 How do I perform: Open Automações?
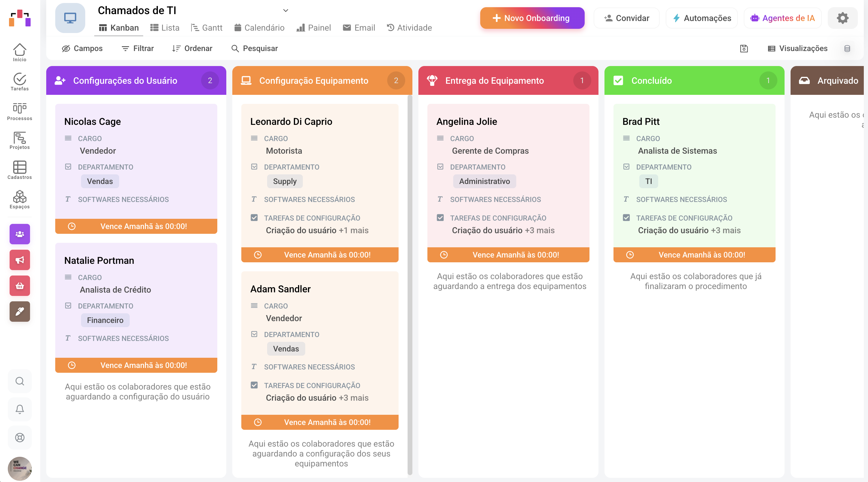pyautogui.click(x=701, y=18)
